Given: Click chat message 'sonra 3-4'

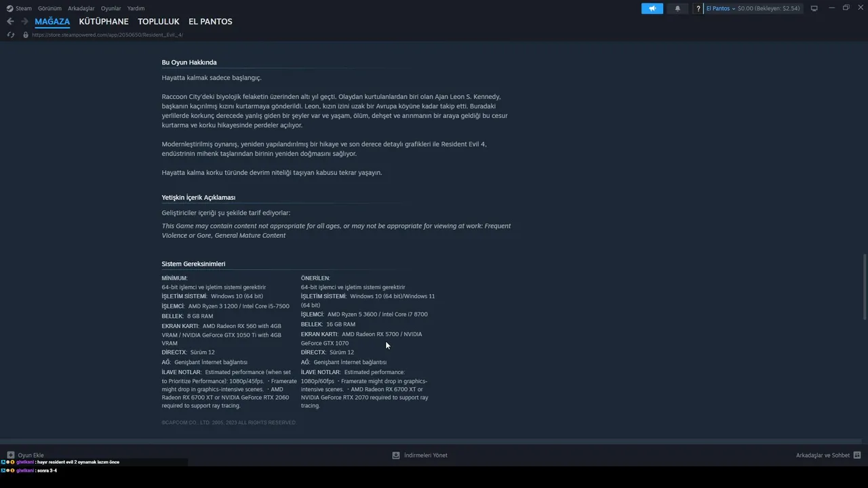Looking at the screenshot, I should 47,470.
